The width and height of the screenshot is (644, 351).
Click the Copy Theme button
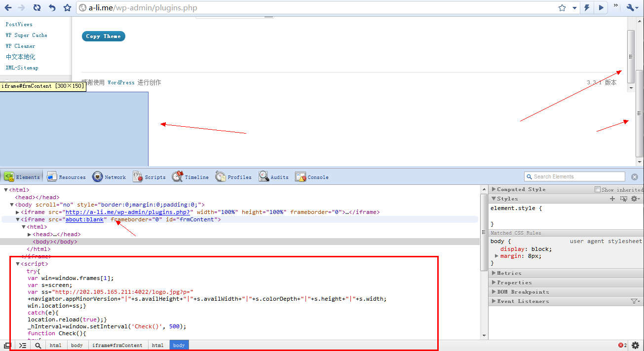tap(103, 36)
